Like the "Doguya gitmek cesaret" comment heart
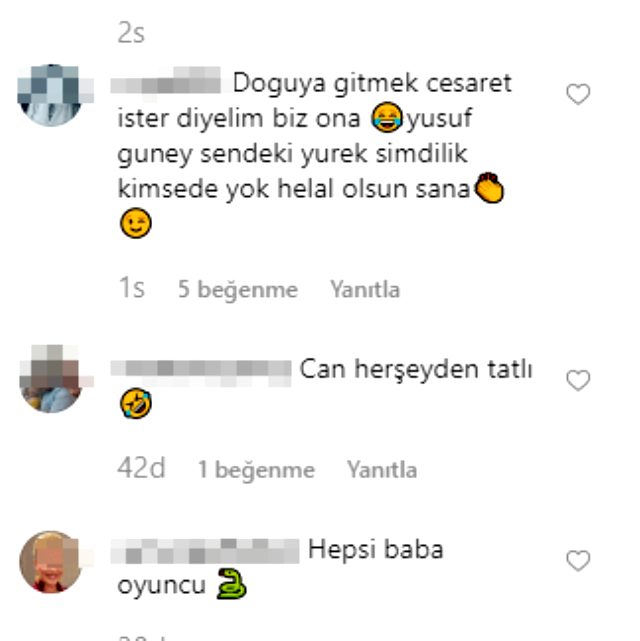This screenshot has width=640, height=641. (x=578, y=94)
